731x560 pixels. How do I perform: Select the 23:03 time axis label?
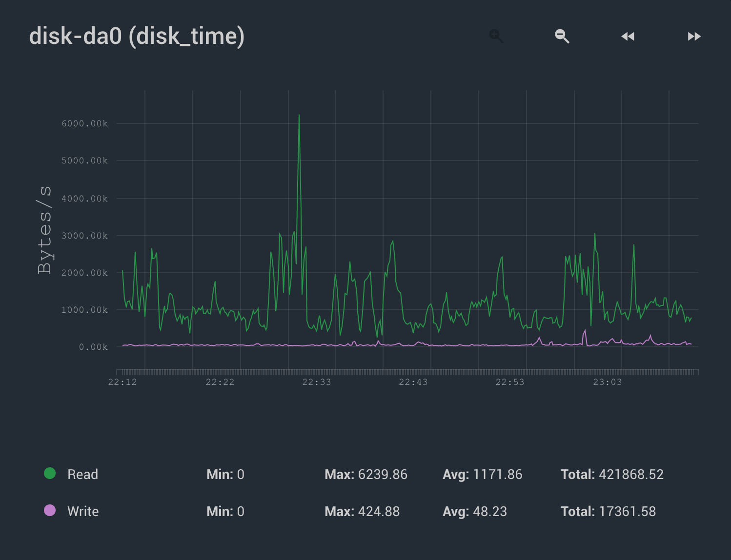click(x=608, y=382)
